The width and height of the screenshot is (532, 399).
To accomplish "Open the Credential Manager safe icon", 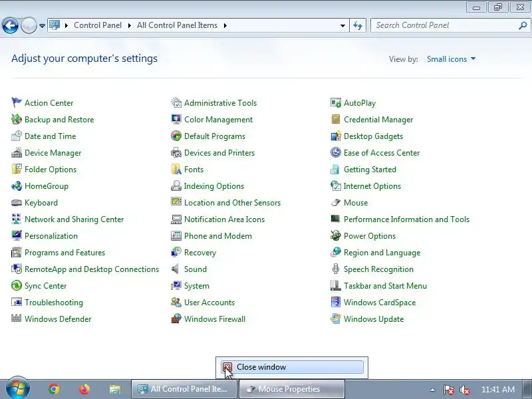I will tap(336, 119).
